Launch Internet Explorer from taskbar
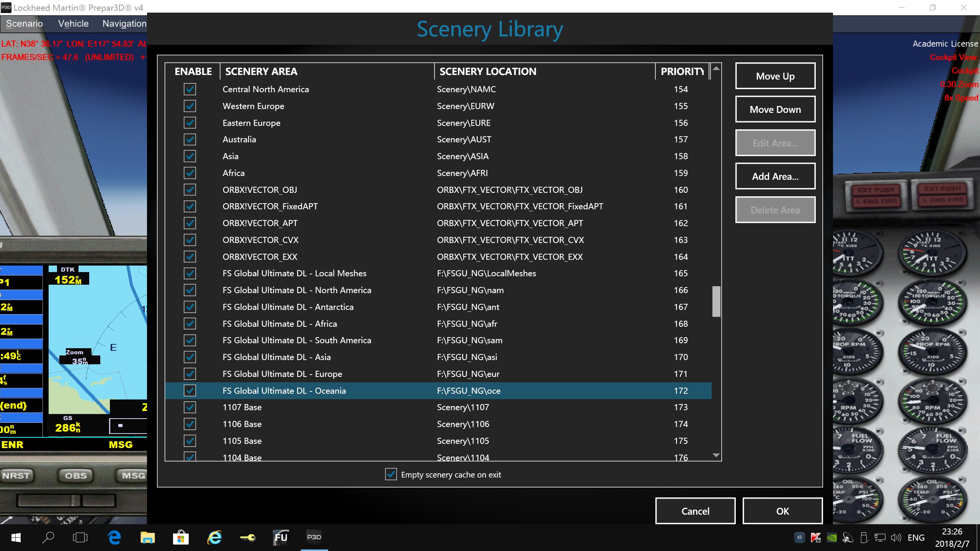The image size is (980, 551). (214, 538)
